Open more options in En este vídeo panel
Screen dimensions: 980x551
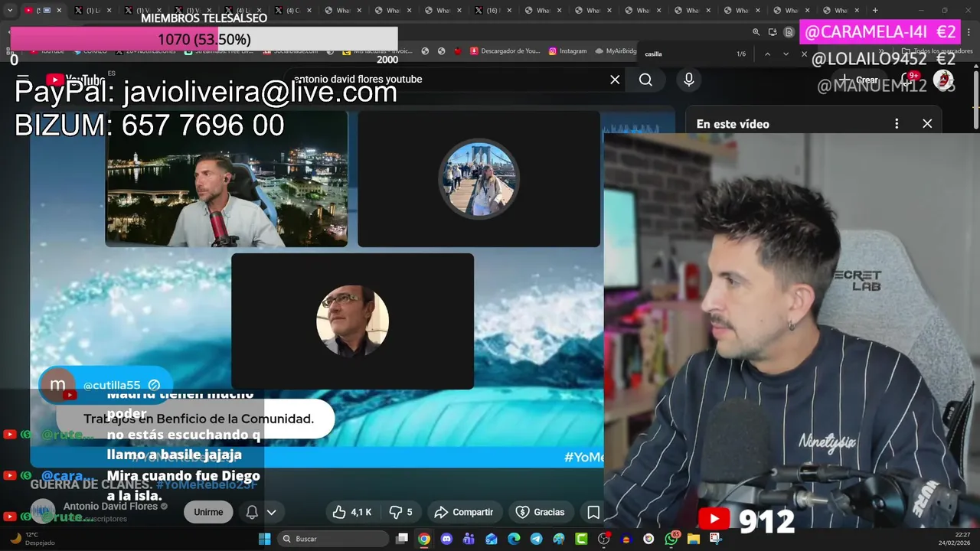coord(897,123)
